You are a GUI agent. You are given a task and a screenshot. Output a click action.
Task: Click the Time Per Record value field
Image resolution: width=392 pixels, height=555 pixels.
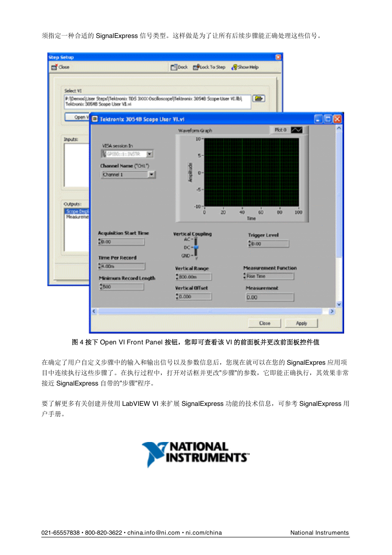[123, 266]
